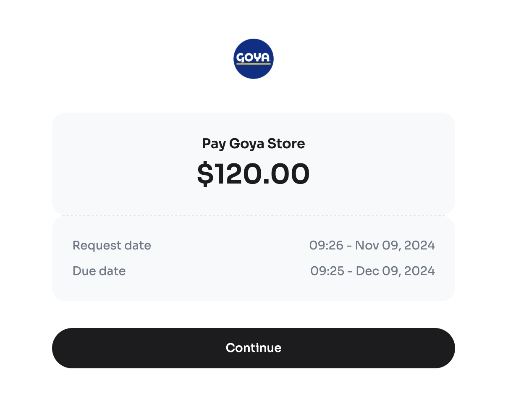Click the year 2024 in the due date
This screenshot has height=420, width=508.
(419, 271)
